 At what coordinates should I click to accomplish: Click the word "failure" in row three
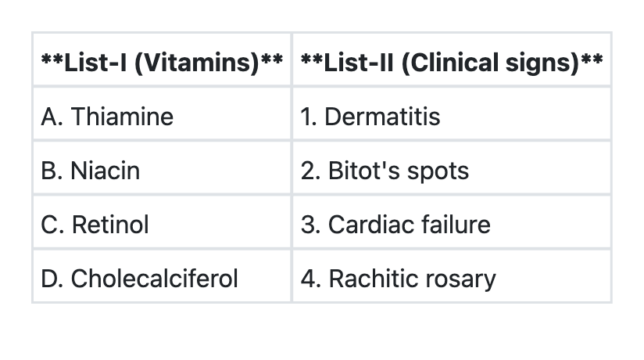point(456,225)
